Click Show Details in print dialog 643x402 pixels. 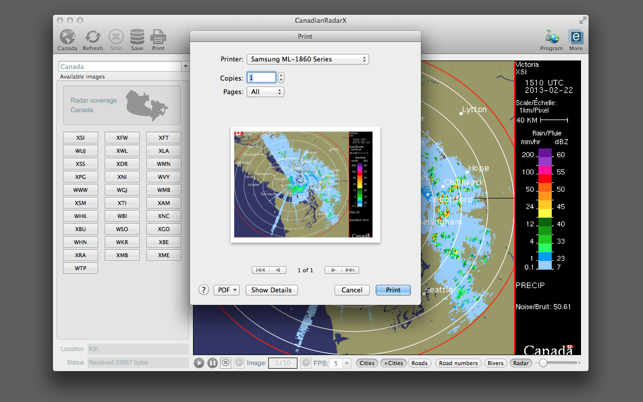(x=271, y=290)
